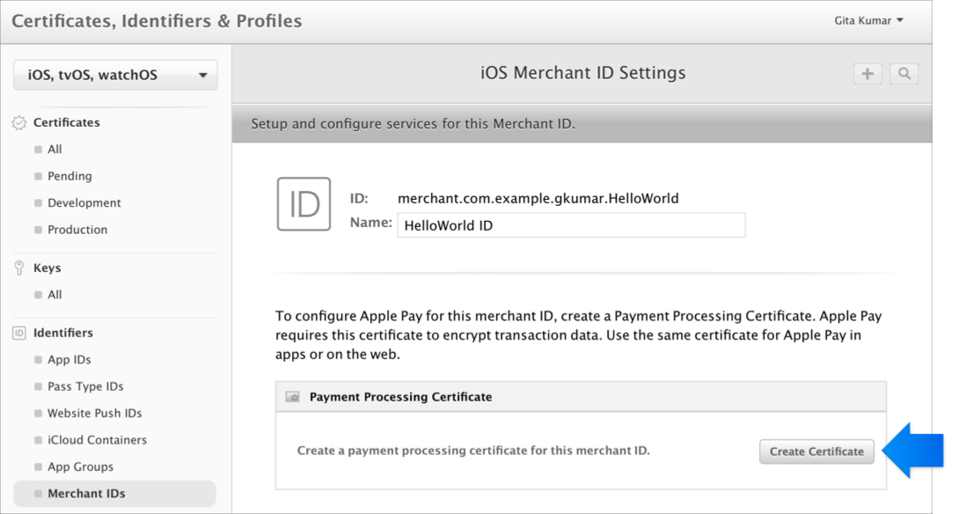Expand the Gita Kumar account menu
980x514 pixels.
click(x=868, y=20)
